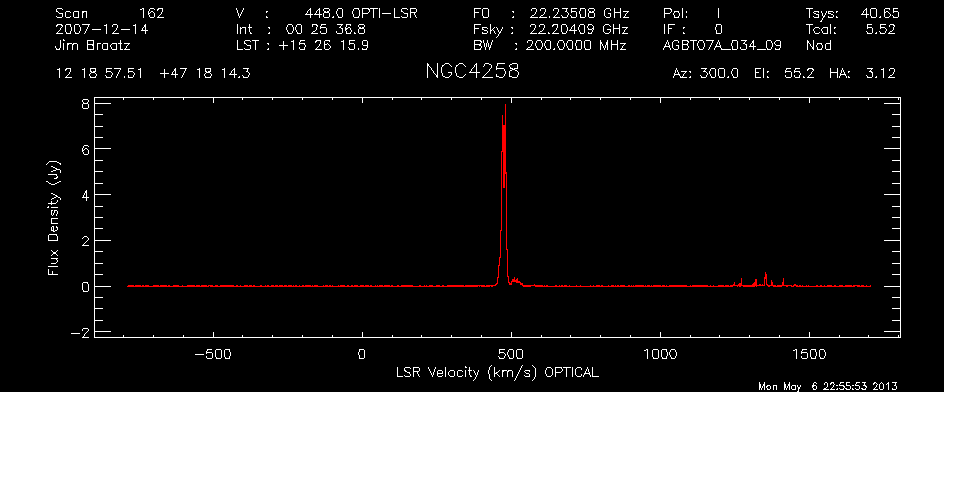
Task: Click the y-axis tick label 8
Action: click(x=86, y=104)
